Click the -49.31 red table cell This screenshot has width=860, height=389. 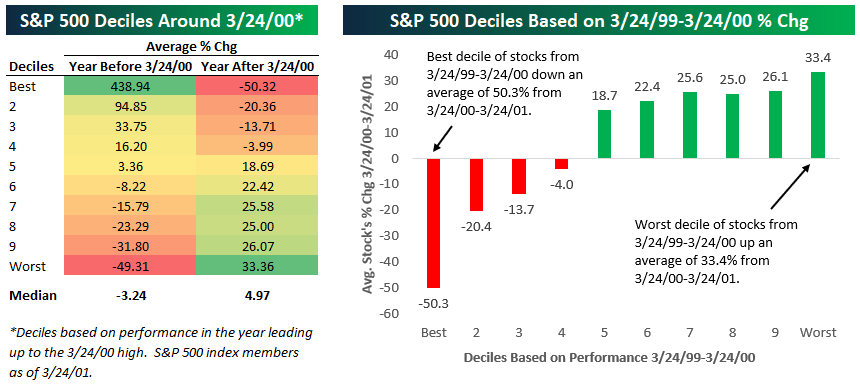(131, 266)
